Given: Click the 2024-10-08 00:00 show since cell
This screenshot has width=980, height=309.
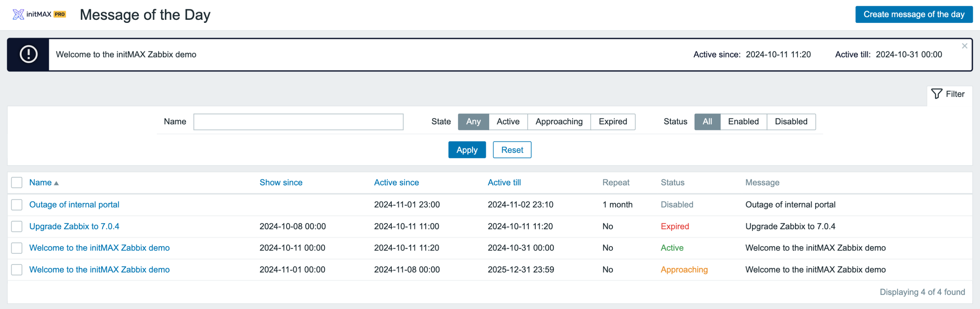Looking at the screenshot, I should click(x=293, y=227).
